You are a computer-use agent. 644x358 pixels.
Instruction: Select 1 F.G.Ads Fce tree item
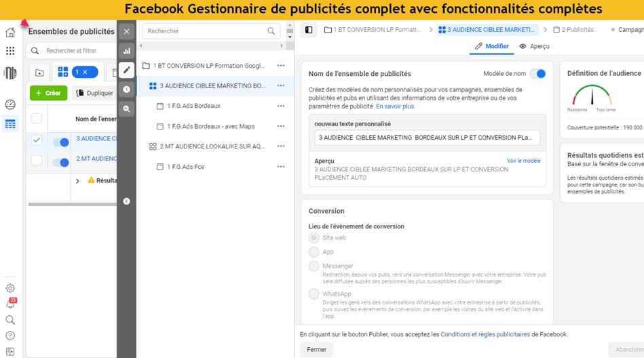tap(185, 167)
